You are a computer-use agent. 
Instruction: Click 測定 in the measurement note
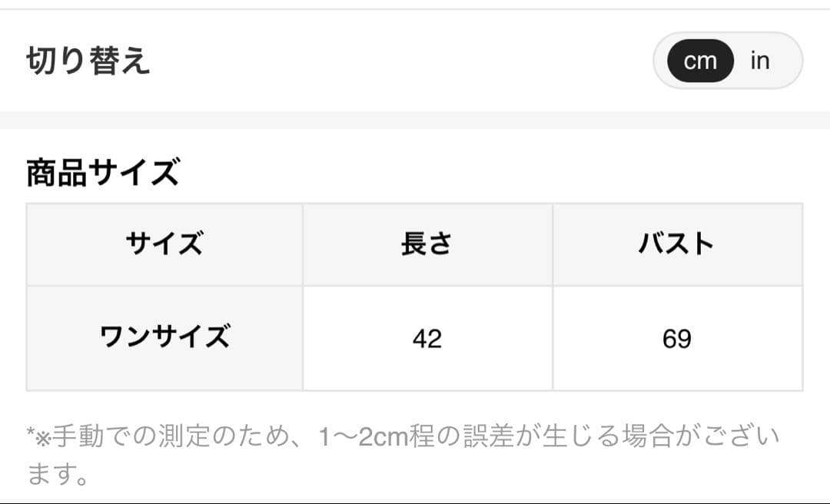184,437
